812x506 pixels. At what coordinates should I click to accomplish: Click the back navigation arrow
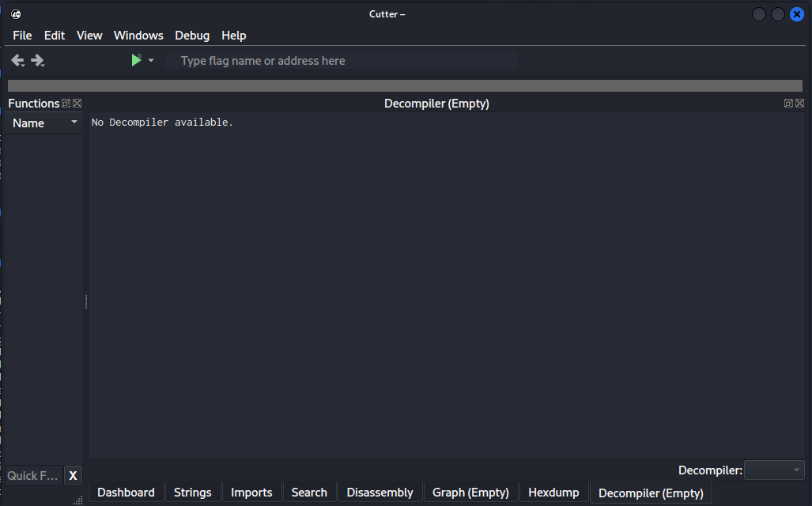tap(17, 61)
